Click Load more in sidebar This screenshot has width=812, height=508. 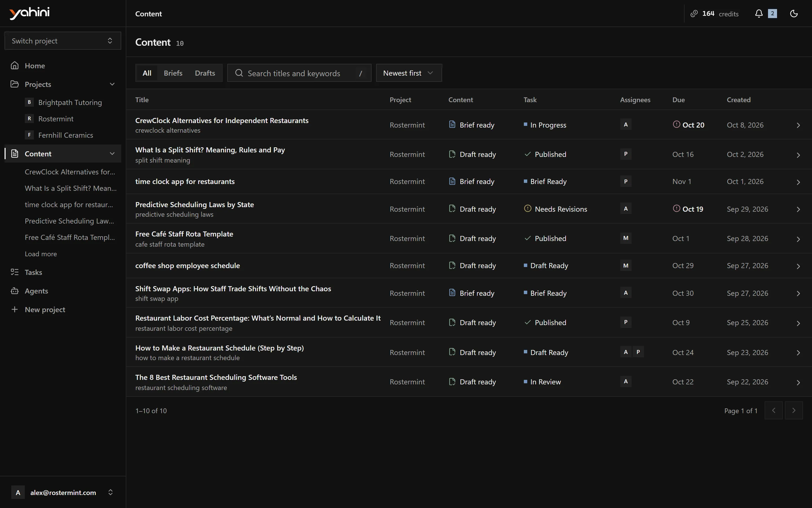pyautogui.click(x=41, y=254)
